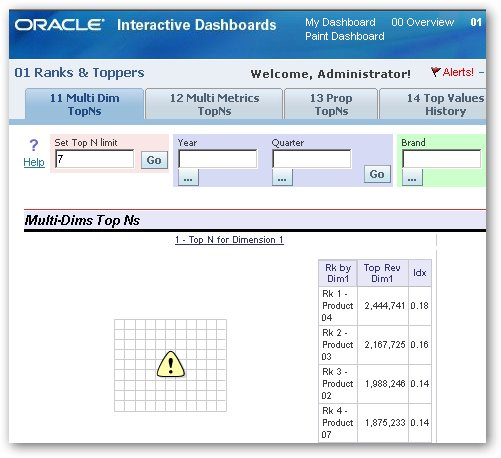Click Go next to Top N limit
The height and width of the screenshot is (458, 501).
click(x=154, y=160)
